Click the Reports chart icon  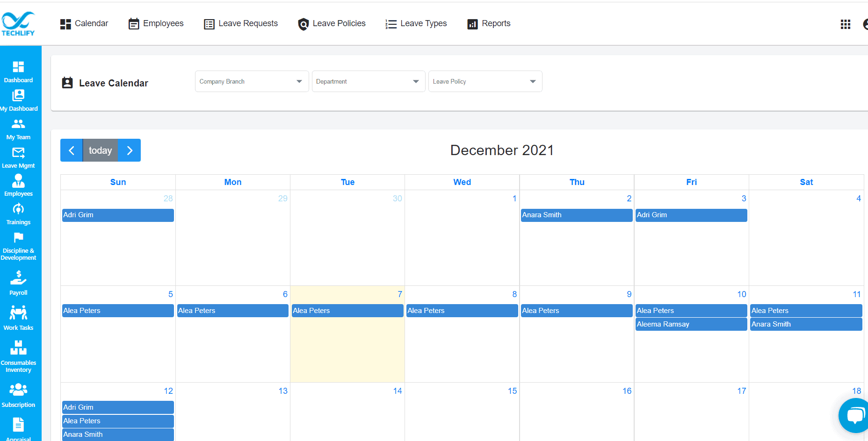pos(473,24)
